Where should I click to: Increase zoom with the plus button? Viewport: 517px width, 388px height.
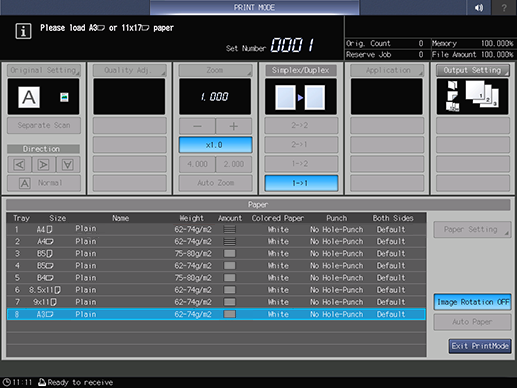(x=234, y=126)
